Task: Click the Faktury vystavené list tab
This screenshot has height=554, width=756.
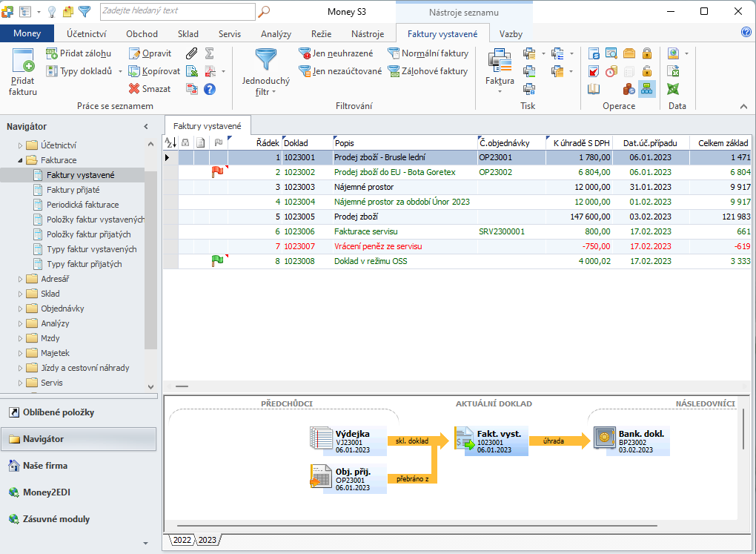Action: click(x=208, y=126)
